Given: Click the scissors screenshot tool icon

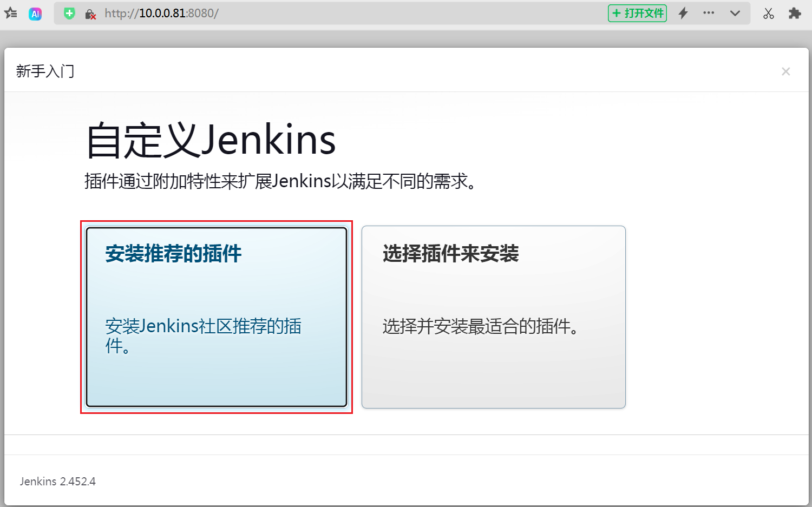Looking at the screenshot, I should pyautogui.click(x=769, y=14).
